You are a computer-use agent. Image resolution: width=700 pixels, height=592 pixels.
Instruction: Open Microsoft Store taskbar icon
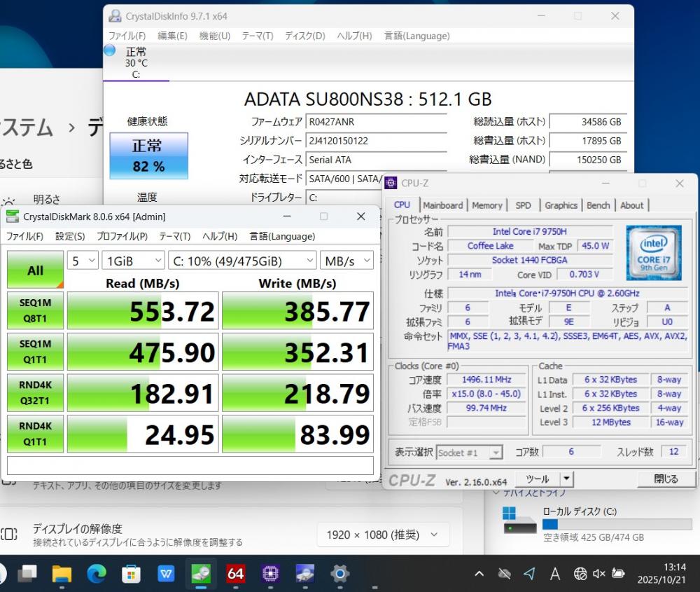tap(131, 574)
